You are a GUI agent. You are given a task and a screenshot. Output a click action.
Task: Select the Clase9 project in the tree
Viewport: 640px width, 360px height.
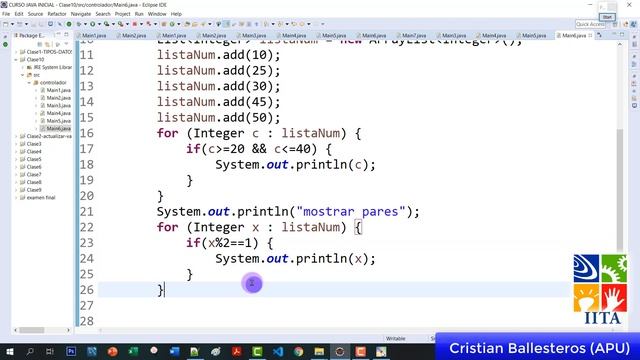[33, 190]
